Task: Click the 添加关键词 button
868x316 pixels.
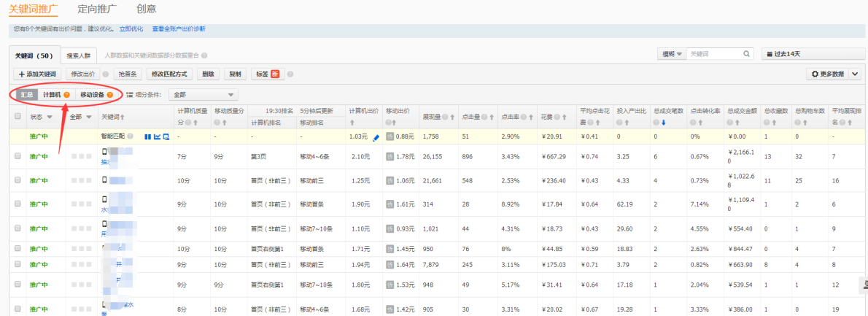Action: 37,74
